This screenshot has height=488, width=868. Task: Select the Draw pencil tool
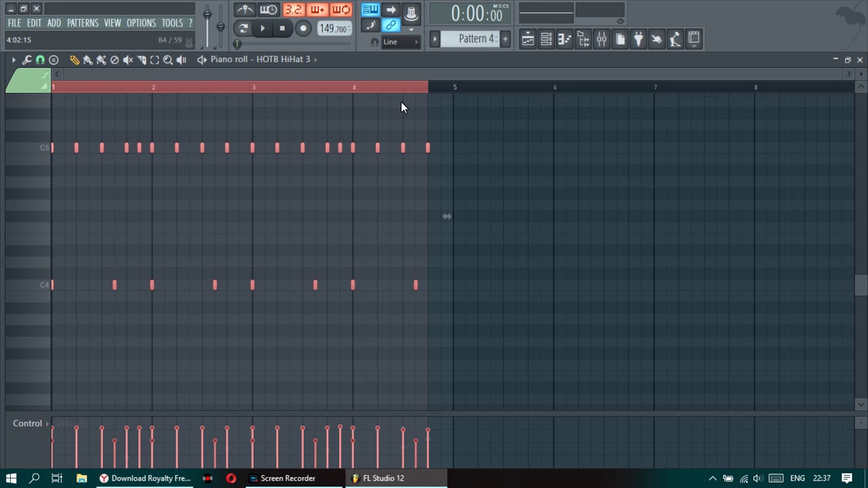(75, 60)
